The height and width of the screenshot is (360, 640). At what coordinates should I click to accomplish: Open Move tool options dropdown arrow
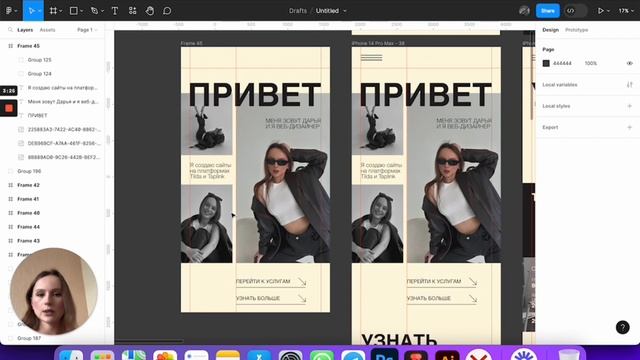[40, 11]
